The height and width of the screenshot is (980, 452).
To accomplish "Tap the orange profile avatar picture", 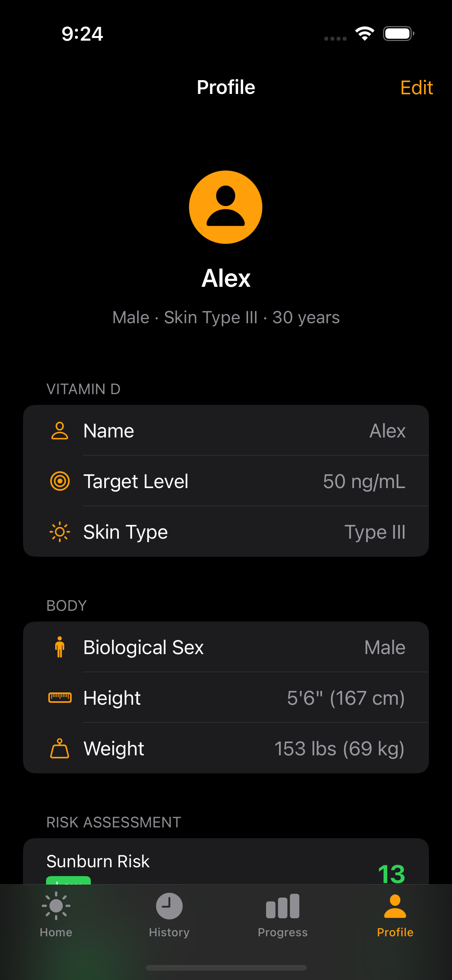I will pyautogui.click(x=226, y=207).
